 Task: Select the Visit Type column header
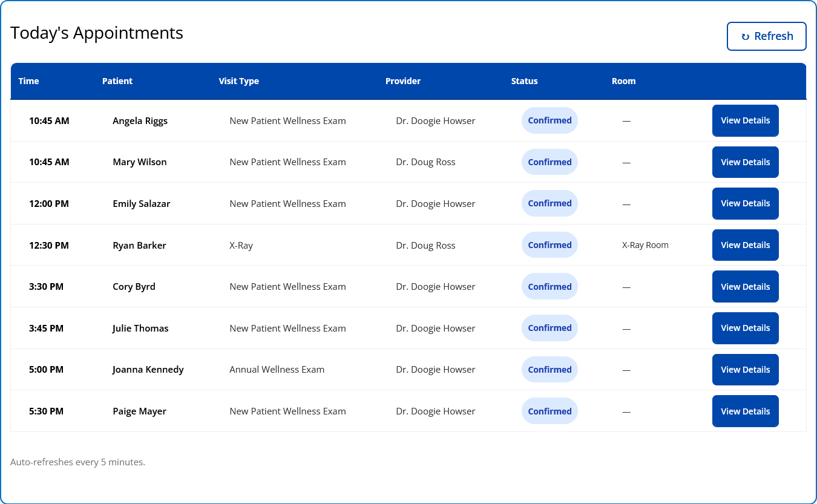[x=238, y=81]
